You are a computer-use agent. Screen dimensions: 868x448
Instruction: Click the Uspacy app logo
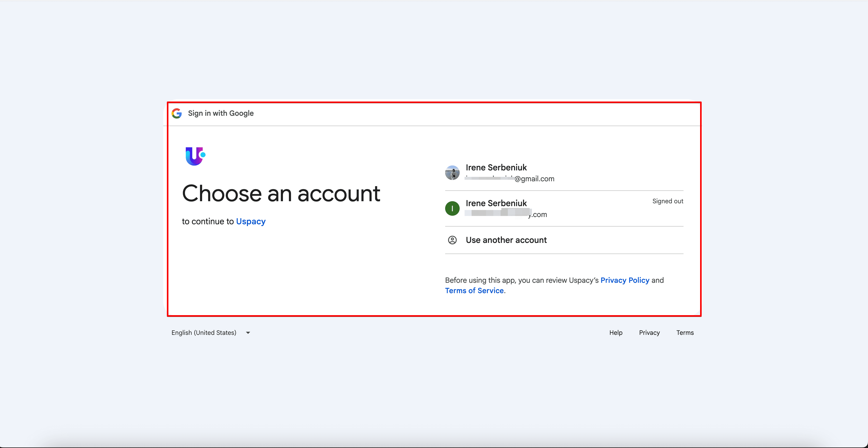[195, 156]
